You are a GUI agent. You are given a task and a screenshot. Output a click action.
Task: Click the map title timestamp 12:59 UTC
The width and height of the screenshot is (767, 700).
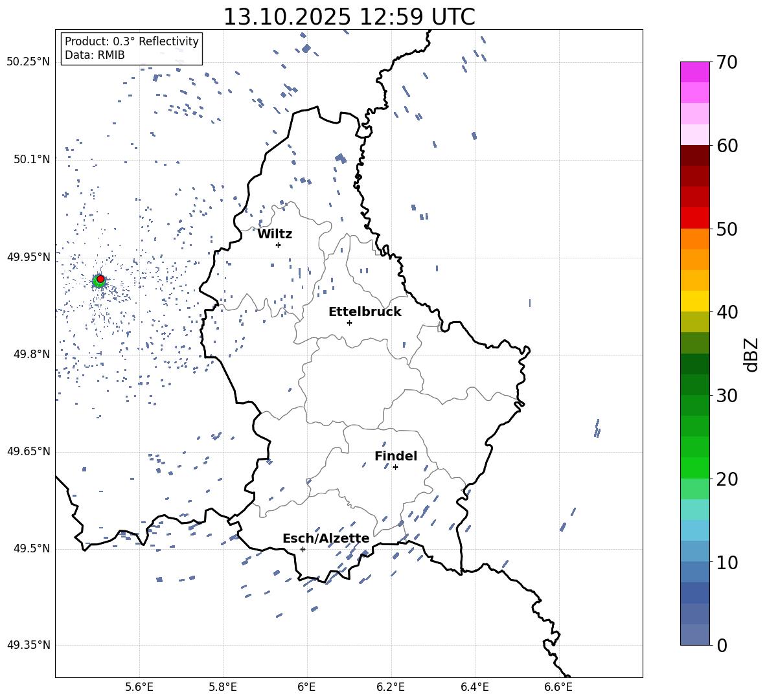pyautogui.click(x=349, y=17)
